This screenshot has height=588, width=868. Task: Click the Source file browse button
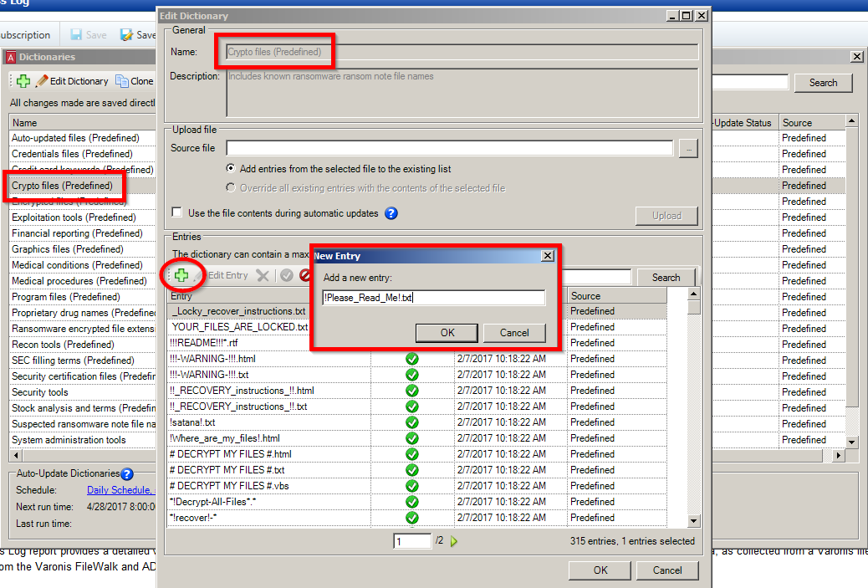tap(688, 149)
